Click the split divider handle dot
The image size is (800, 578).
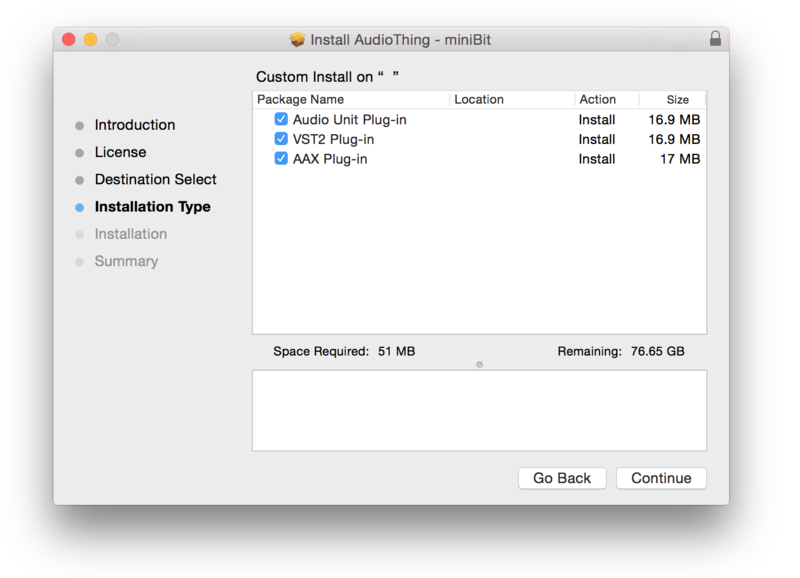click(479, 364)
